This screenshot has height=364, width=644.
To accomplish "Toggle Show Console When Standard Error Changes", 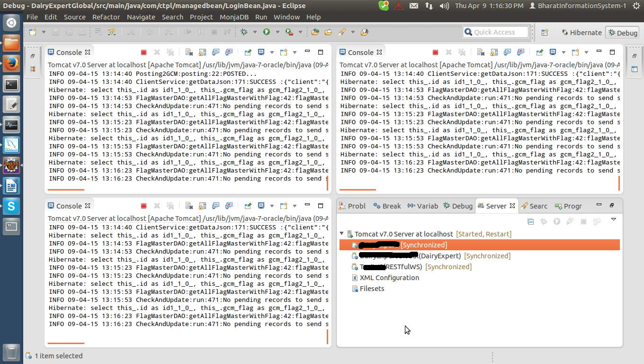I will 230,52.
